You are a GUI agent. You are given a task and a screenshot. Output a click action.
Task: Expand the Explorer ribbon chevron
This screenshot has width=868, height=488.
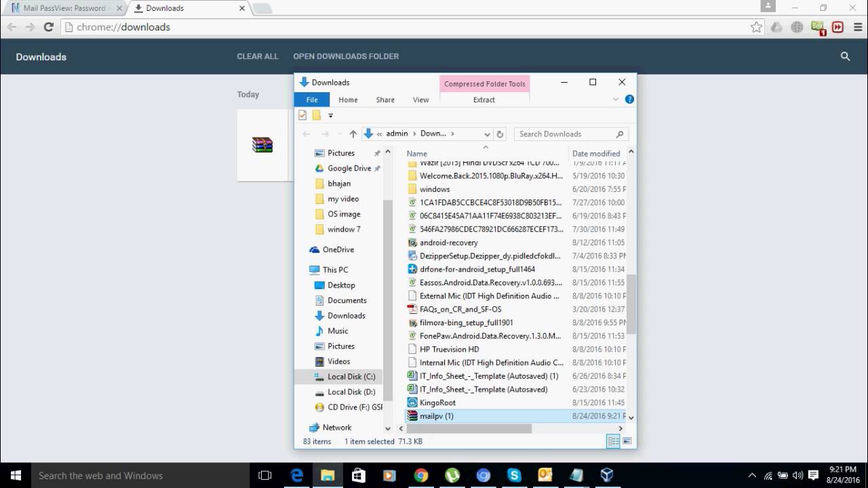tap(616, 99)
